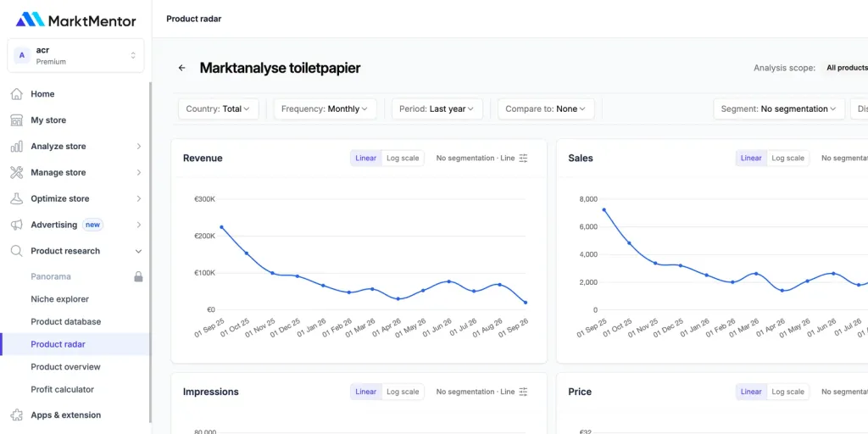Click the My store shop icon
This screenshot has height=434, width=868.
pyautogui.click(x=17, y=120)
